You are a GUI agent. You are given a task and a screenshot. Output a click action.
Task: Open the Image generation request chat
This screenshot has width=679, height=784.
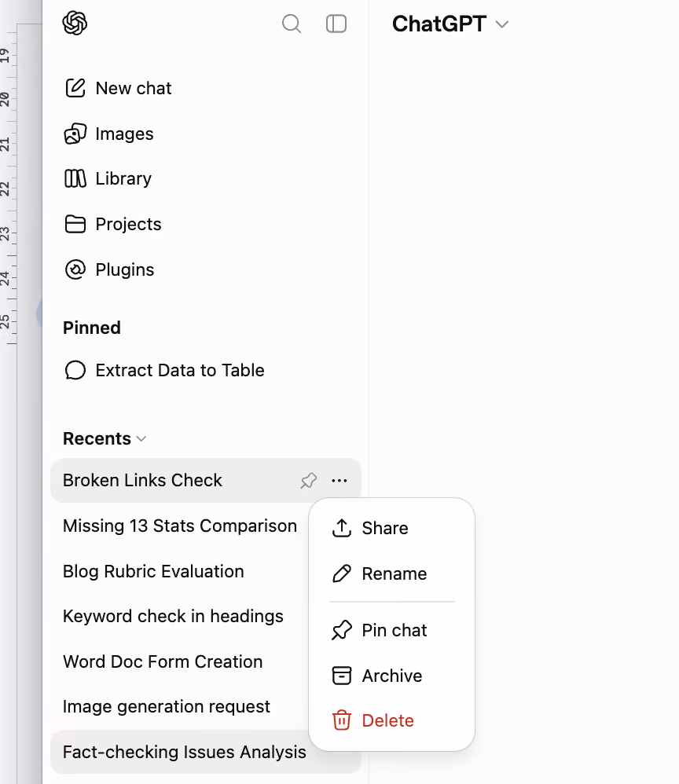pyautogui.click(x=166, y=707)
